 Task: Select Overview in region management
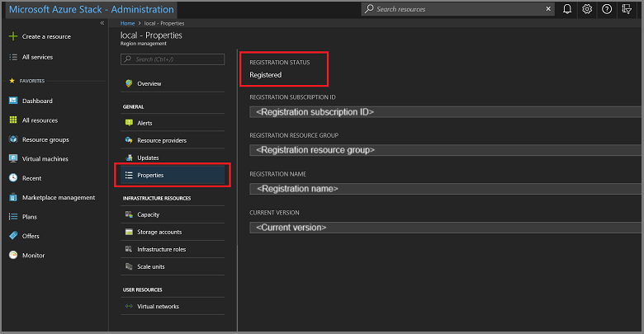coord(149,83)
